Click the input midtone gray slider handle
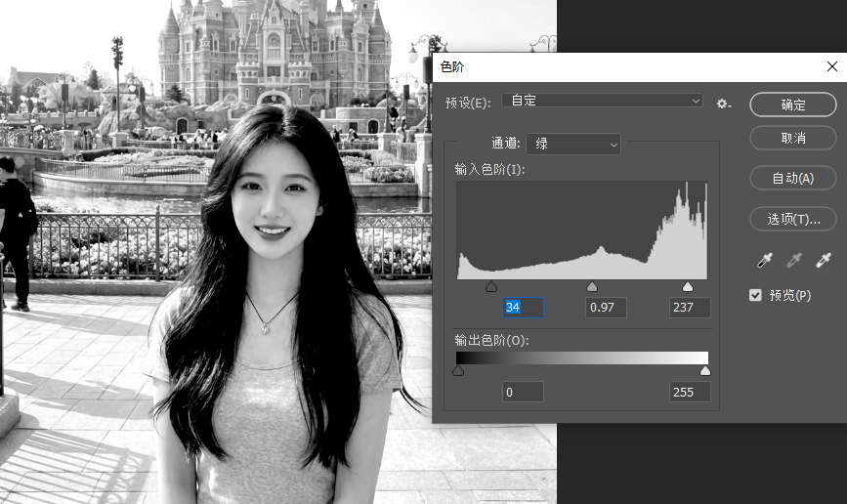The width and height of the screenshot is (847, 504). pyautogui.click(x=591, y=287)
